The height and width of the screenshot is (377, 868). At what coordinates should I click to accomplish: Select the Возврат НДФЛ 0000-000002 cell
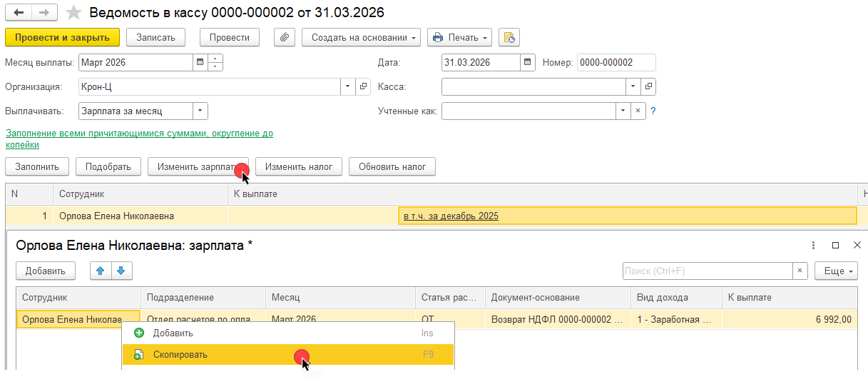pos(556,319)
